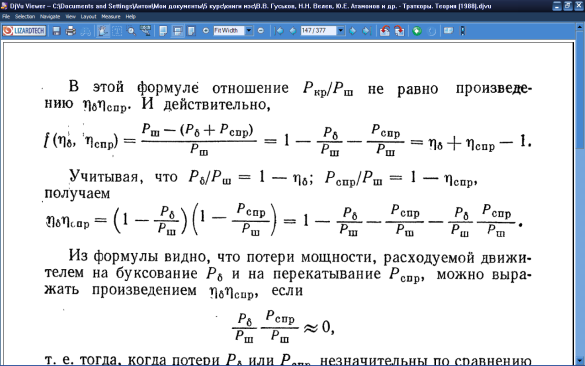Click the Save floppy disk icon
585x366 pixels.
pyautogui.click(x=56, y=31)
